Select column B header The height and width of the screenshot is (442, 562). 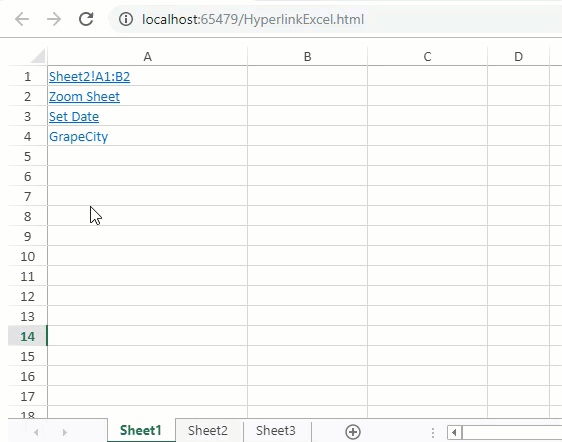(x=308, y=56)
